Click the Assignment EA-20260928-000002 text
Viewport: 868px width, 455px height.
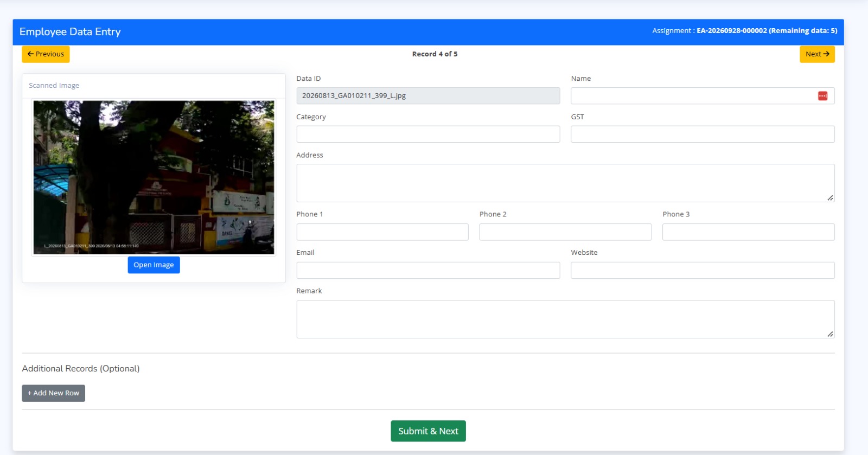click(x=744, y=31)
